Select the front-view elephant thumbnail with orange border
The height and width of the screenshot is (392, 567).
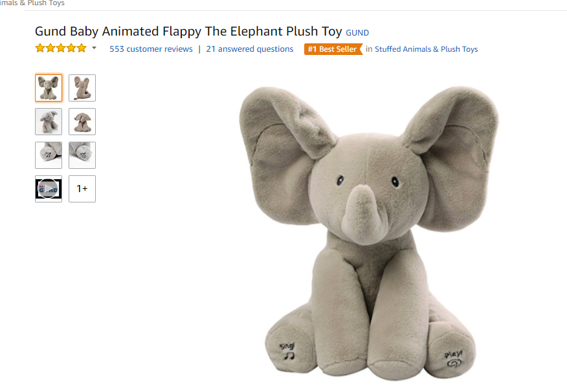(x=49, y=88)
